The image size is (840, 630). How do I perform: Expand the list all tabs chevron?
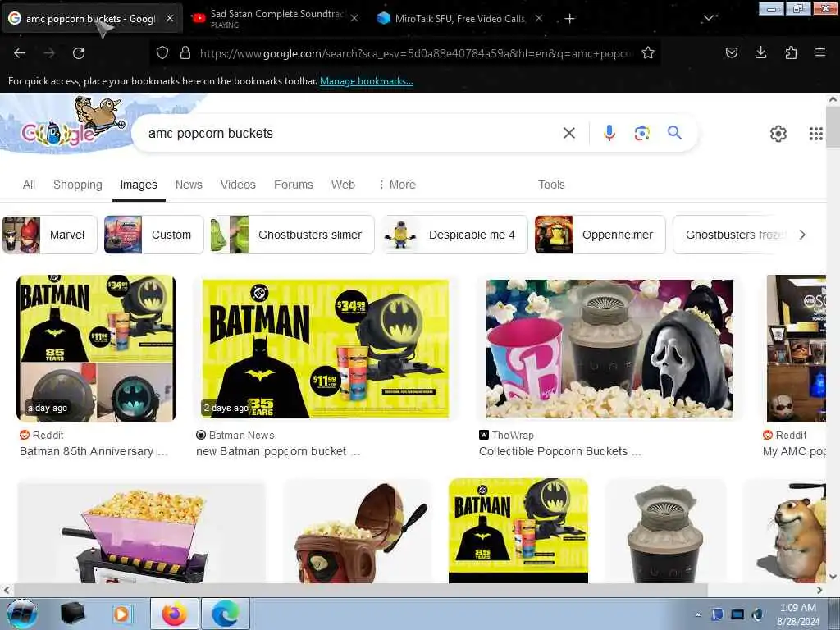click(709, 18)
